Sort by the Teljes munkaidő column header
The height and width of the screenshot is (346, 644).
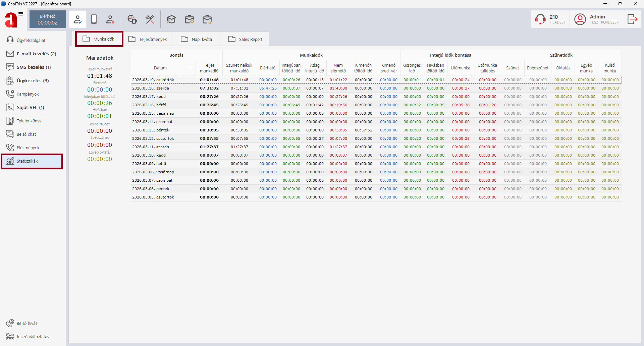click(x=209, y=68)
